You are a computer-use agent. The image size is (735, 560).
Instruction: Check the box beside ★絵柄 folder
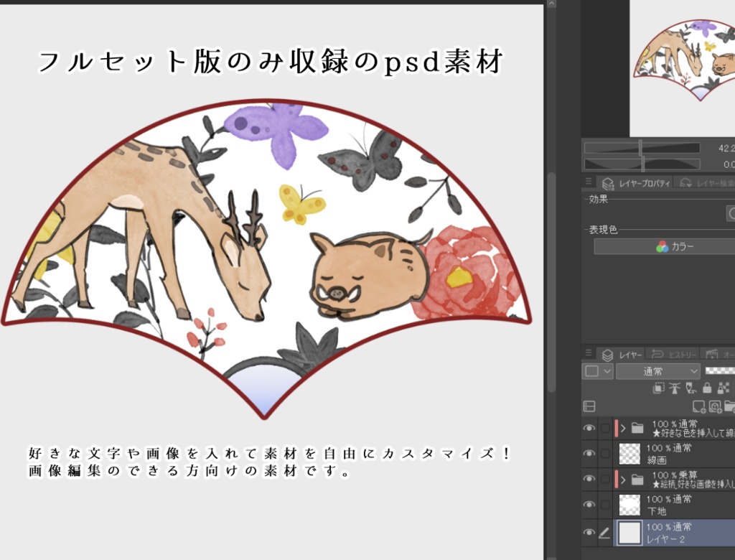tap(605, 480)
